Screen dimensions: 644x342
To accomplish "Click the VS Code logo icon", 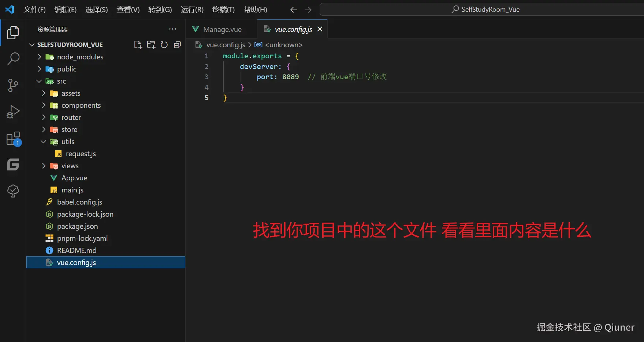I will [10, 9].
